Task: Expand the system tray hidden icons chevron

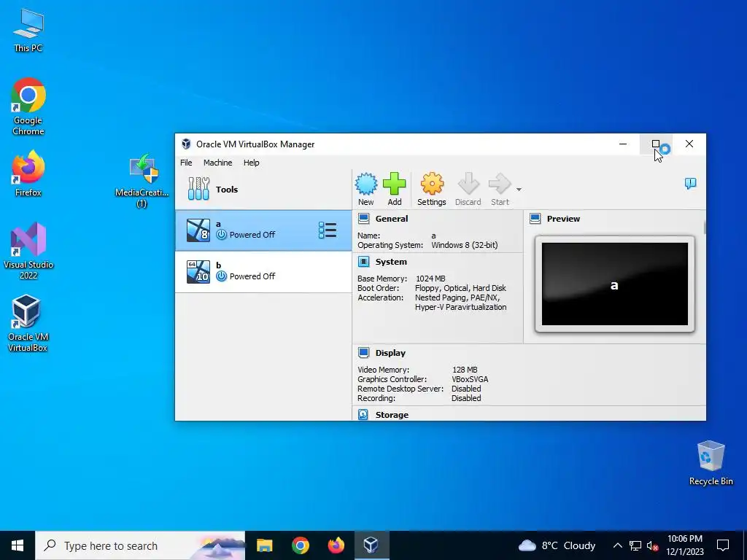Action: pyautogui.click(x=617, y=545)
